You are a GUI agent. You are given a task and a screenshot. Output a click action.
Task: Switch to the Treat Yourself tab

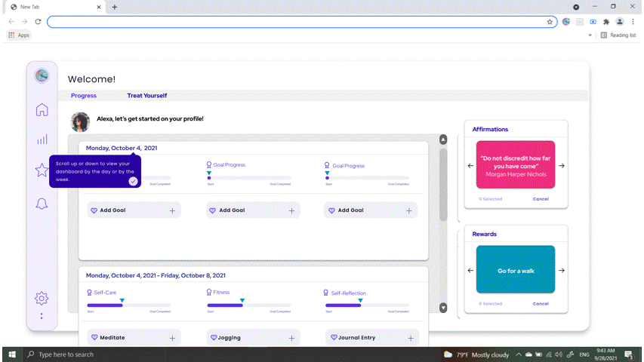pyautogui.click(x=147, y=96)
